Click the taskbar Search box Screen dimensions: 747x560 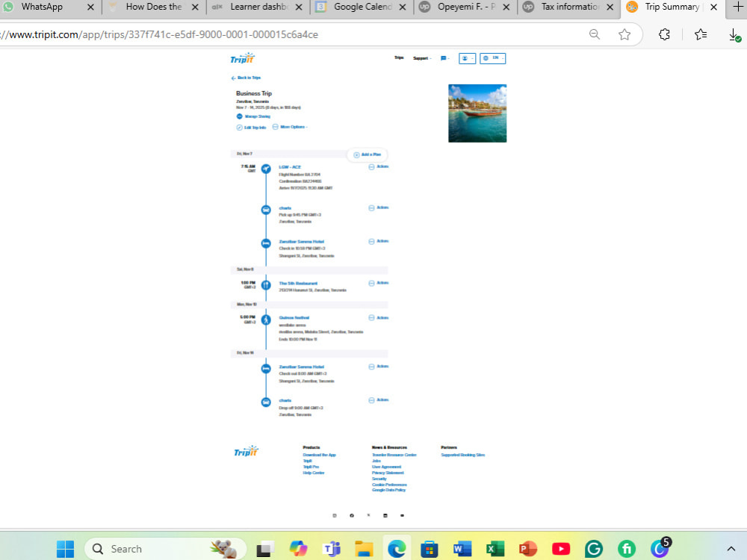tap(165, 549)
